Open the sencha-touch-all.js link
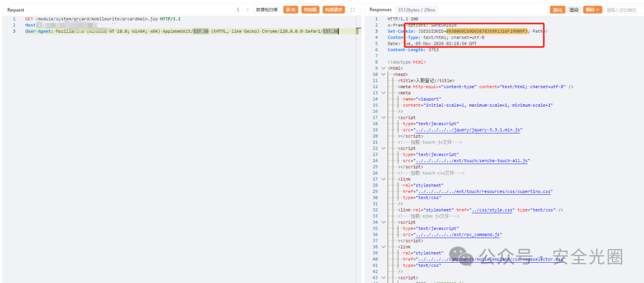This screenshot has height=283, width=644. 472,160
